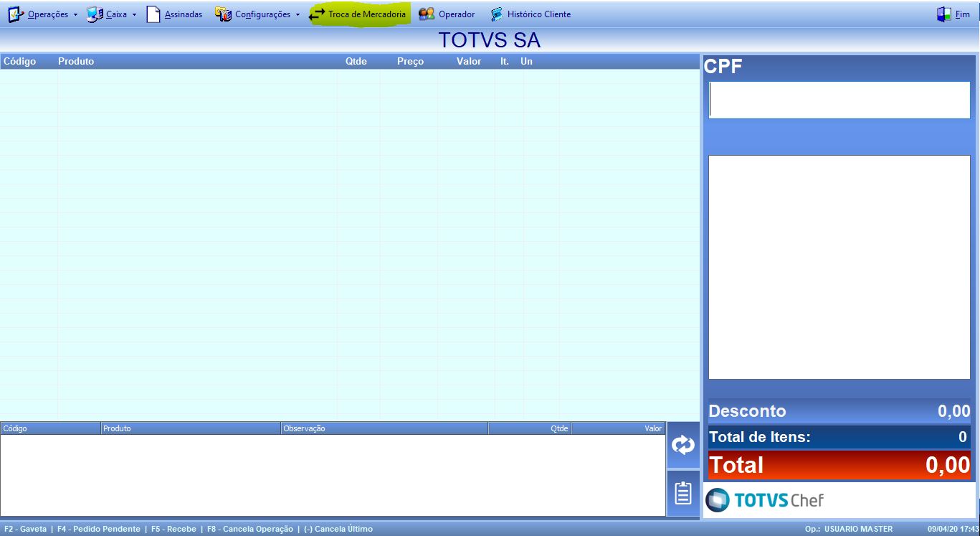Viewport: 980px width, 536px height.
Task: Click the Caixa cash register icon
Action: tap(95, 14)
